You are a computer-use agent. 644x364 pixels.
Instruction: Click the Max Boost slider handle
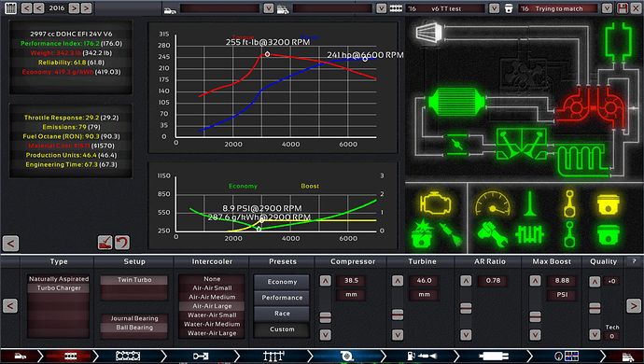click(535, 316)
